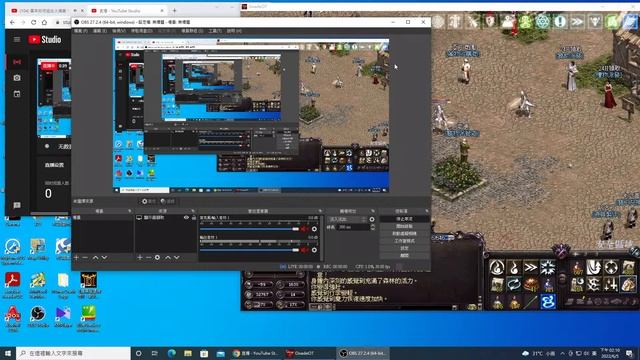Viewport: 640px width, 360px height.
Task: Pop out the Scenes dock with its header icon
Action: (130, 211)
